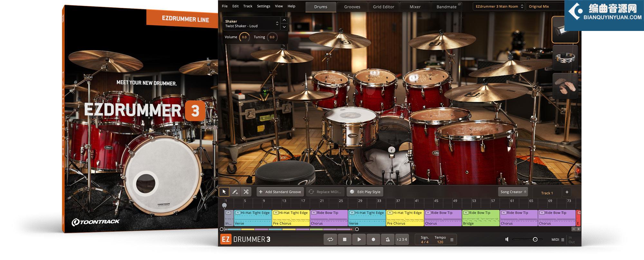
Task: Click bar number 37 on the ruler
Action: tap(398, 201)
